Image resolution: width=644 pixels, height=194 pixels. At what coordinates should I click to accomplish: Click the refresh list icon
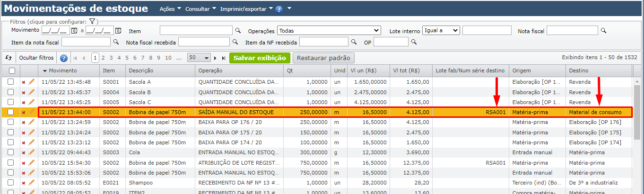pyautogui.click(x=9, y=58)
